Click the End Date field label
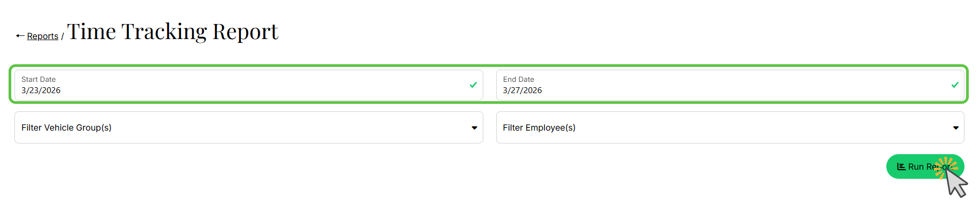Image resolution: width=980 pixels, height=220 pixels. (518, 79)
